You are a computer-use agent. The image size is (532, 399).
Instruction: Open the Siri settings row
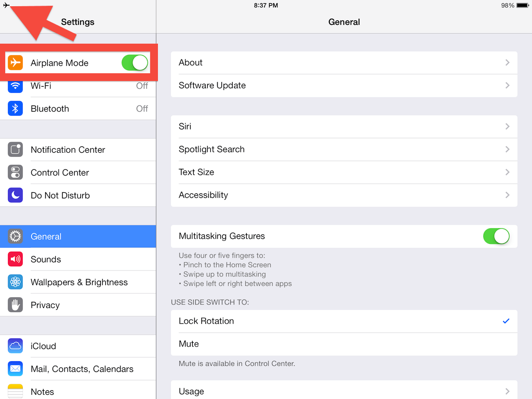pyautogui.click(x=344, y=127)
